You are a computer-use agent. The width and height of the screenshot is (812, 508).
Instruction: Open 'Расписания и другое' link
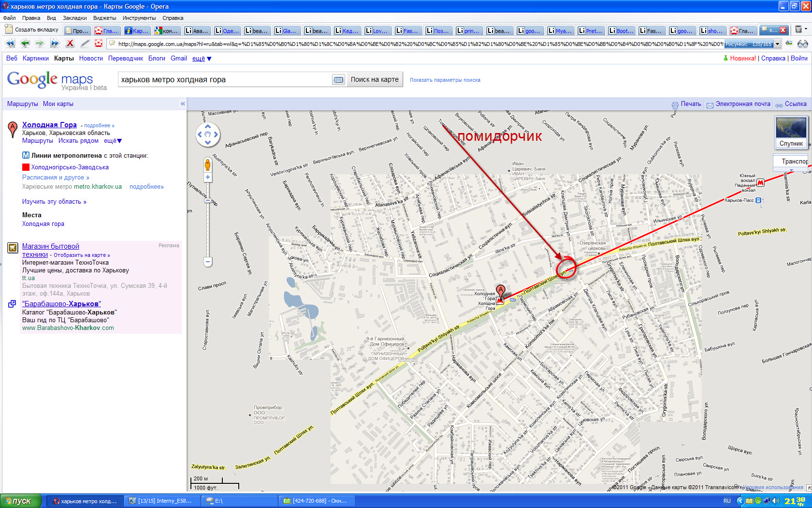tap(56, 178)
